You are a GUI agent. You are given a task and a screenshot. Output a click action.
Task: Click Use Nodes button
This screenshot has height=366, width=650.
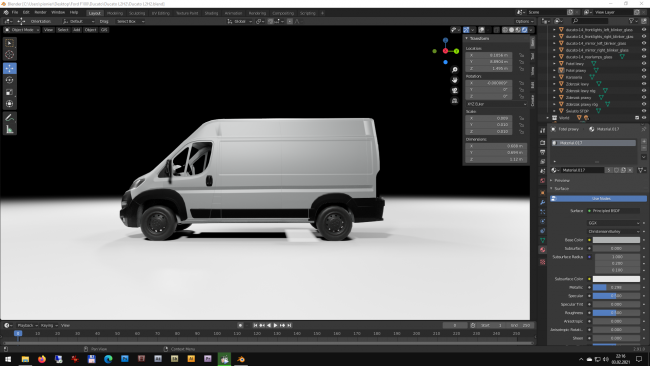coord(598,199)
